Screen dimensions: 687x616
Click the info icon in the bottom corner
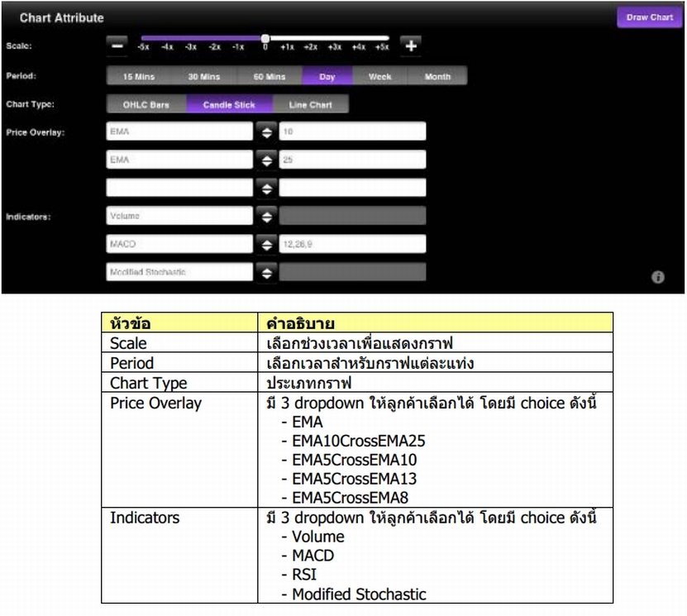[x=659, y=278]
